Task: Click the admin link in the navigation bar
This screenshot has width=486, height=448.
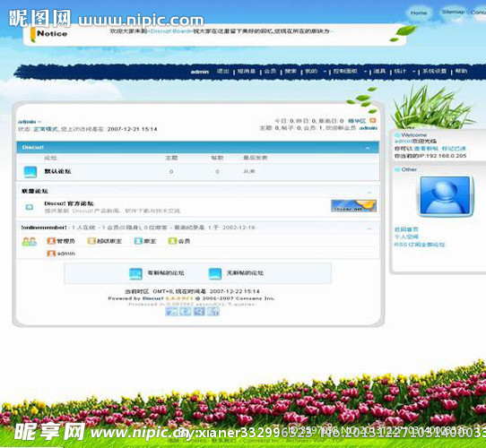Action: [200, 72]
